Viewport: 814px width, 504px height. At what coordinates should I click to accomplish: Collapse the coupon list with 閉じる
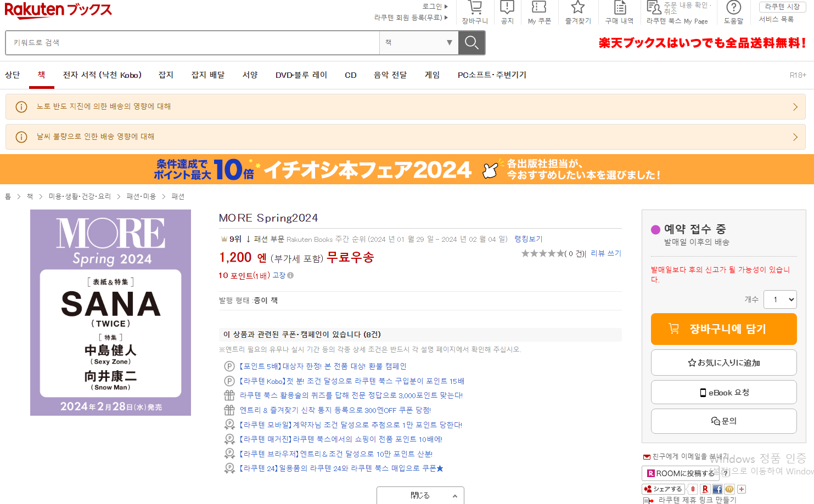click(x=420, y=495)
